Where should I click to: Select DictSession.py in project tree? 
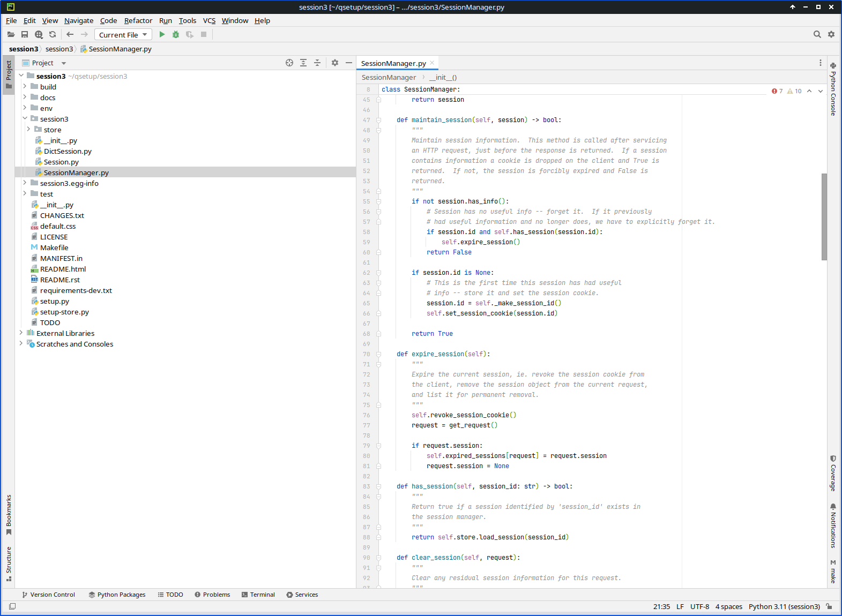[68, 151]
